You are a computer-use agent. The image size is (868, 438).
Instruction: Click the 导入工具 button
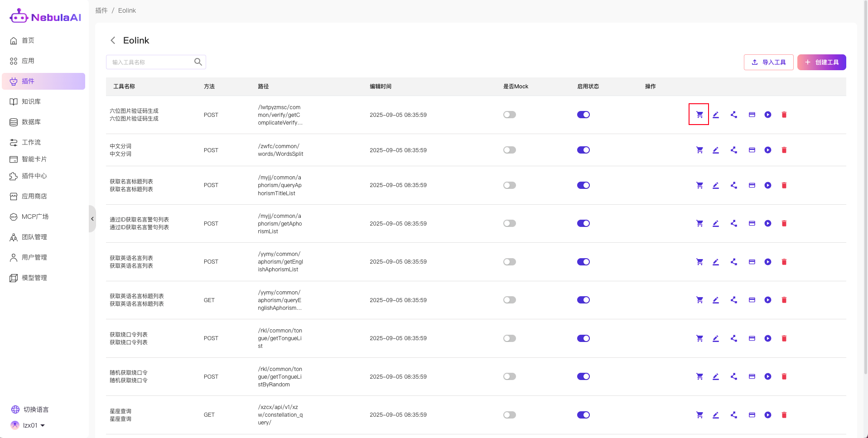[768, 62]
